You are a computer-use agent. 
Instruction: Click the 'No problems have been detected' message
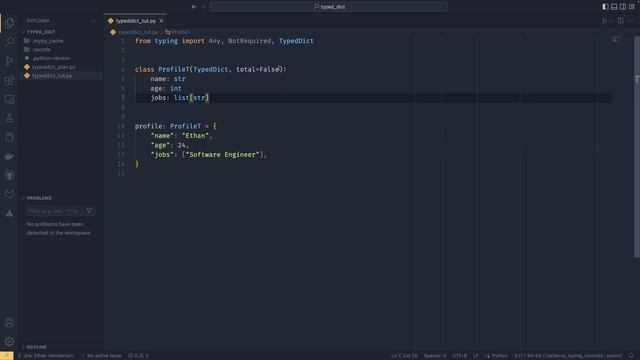(59, 229)
